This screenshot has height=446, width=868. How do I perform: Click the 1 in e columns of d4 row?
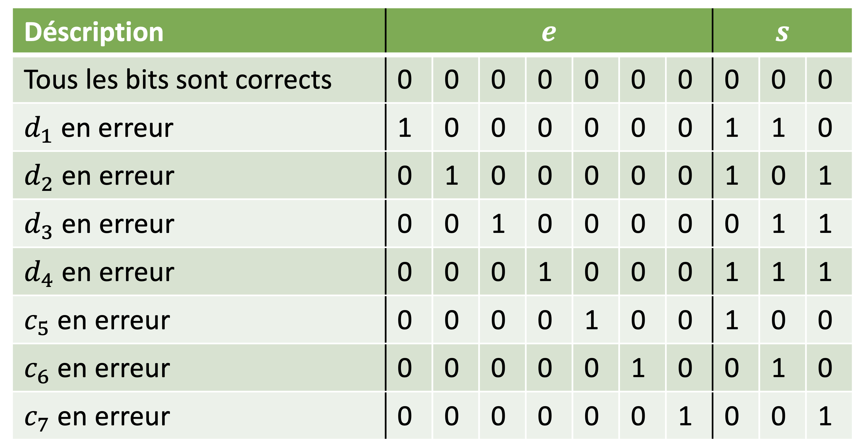pos(545,272)
